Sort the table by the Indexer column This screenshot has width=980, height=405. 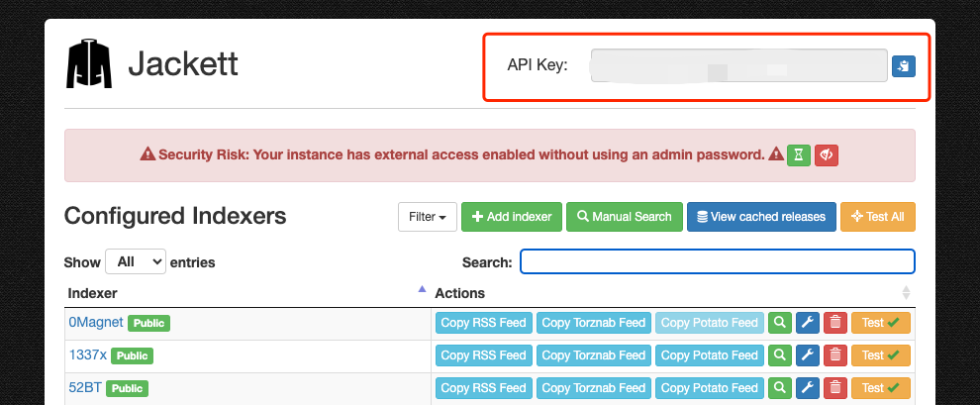245,293
